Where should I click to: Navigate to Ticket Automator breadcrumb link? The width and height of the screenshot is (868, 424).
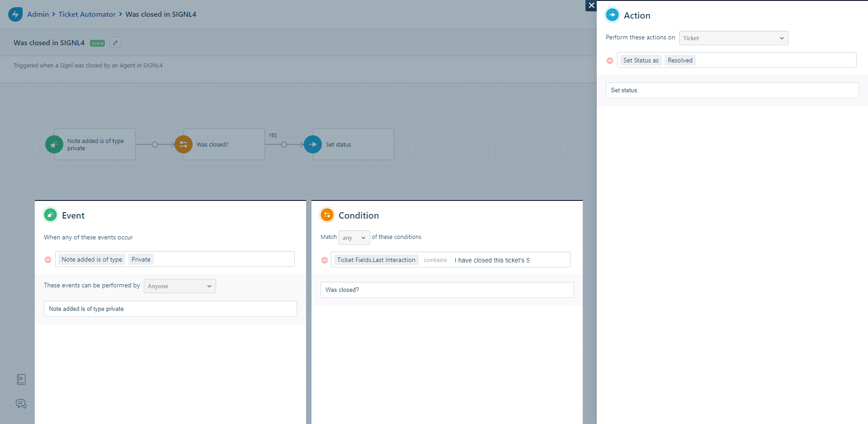tap(87, 14)
